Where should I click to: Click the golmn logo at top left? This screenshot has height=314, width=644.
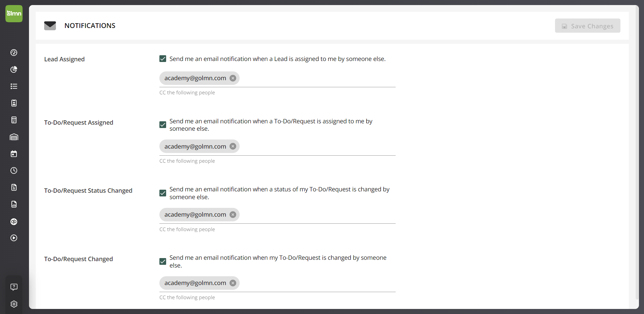[14, 13]
